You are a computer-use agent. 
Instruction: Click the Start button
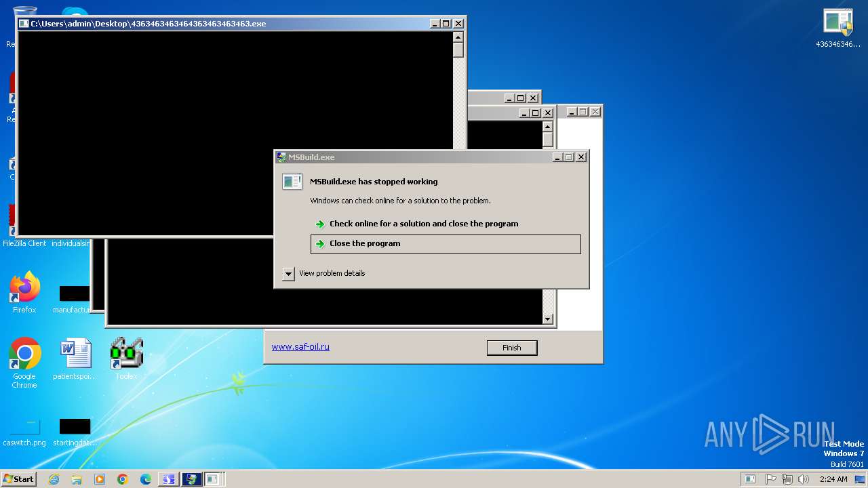[x=19, y=479]
